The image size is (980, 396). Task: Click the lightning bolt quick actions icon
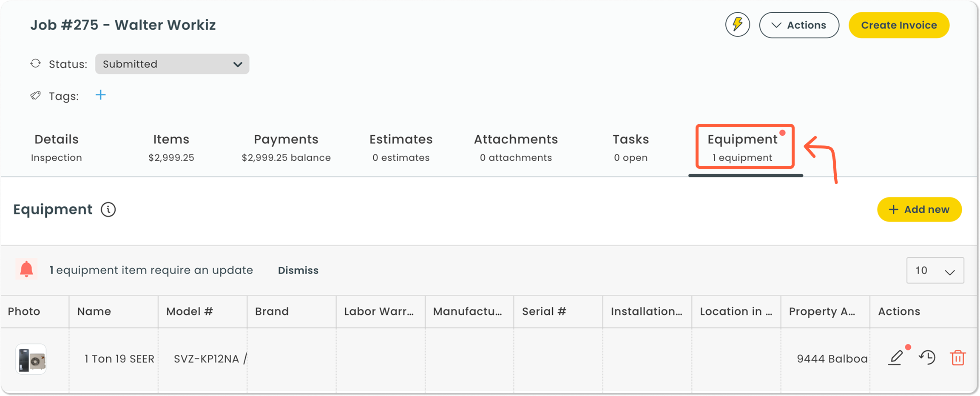coord(737,25)
